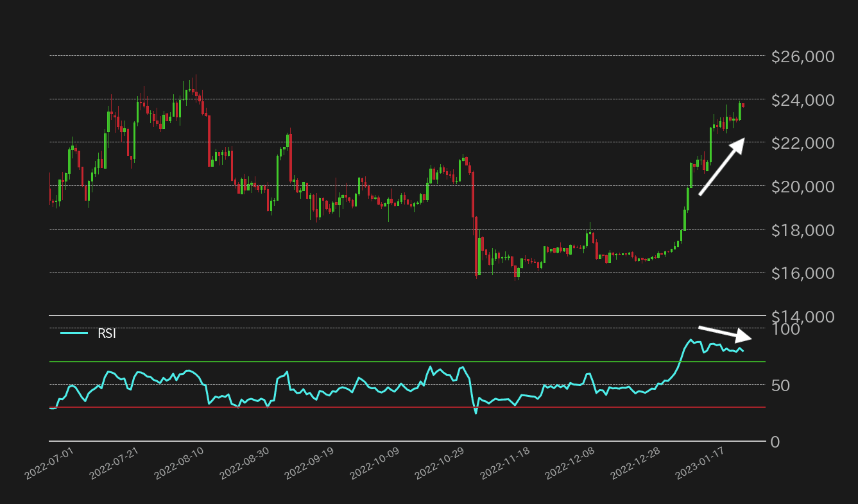Toggle the red oversold level line
The width and height of the screenshot is (858, 504).
pyautogui.click(x=385, y=407)
